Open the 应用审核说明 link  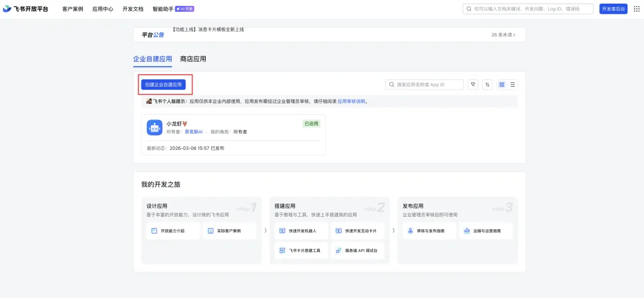[x=351, y=102]
